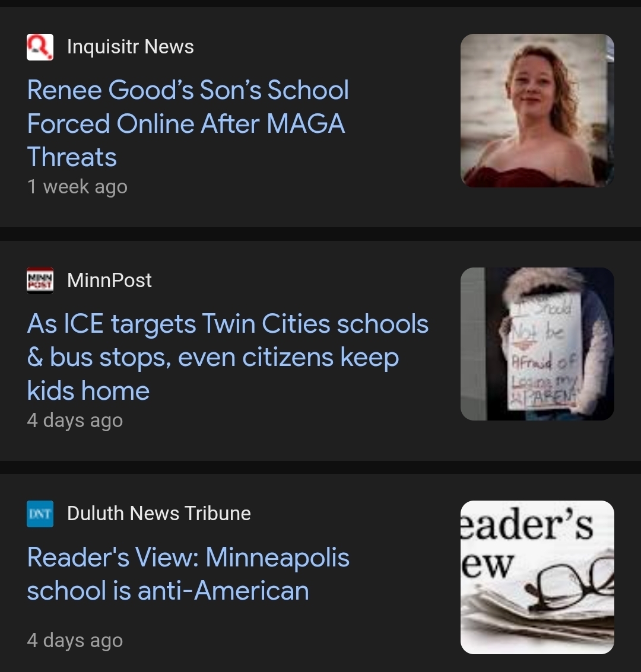Open headline about ICE targeting Twin Cities schools
Image resolution: width=641 pixels, height=672 pixels.
227,324
